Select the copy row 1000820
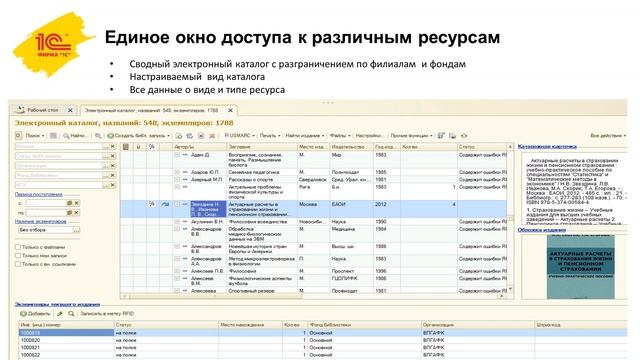Screen dimensions: 640x360 pyautogui.click(x=322, y=340)
